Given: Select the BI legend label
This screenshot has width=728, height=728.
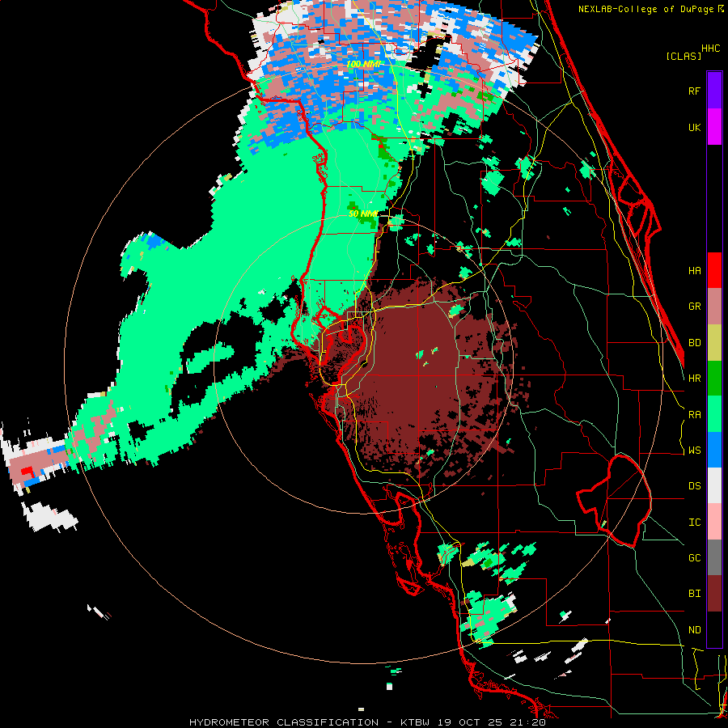Looking at the screenshot, I should (694, 594).
